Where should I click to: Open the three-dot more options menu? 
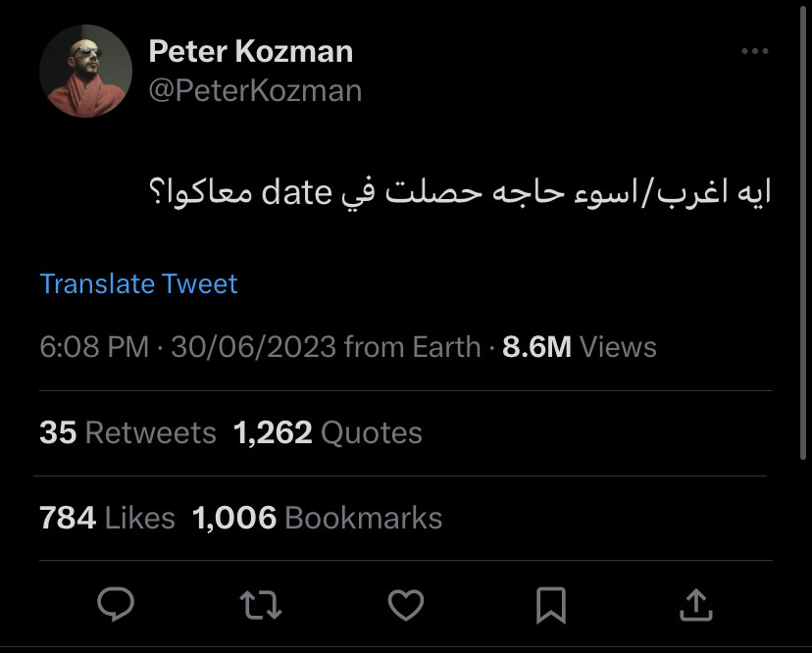tap(754, 51)
